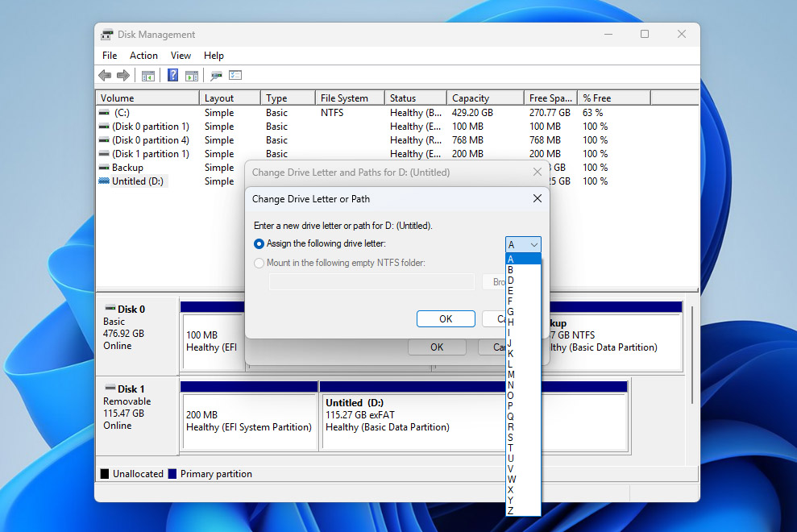Select the Mount in empty NTFS folder option

[x=259, y=263]
